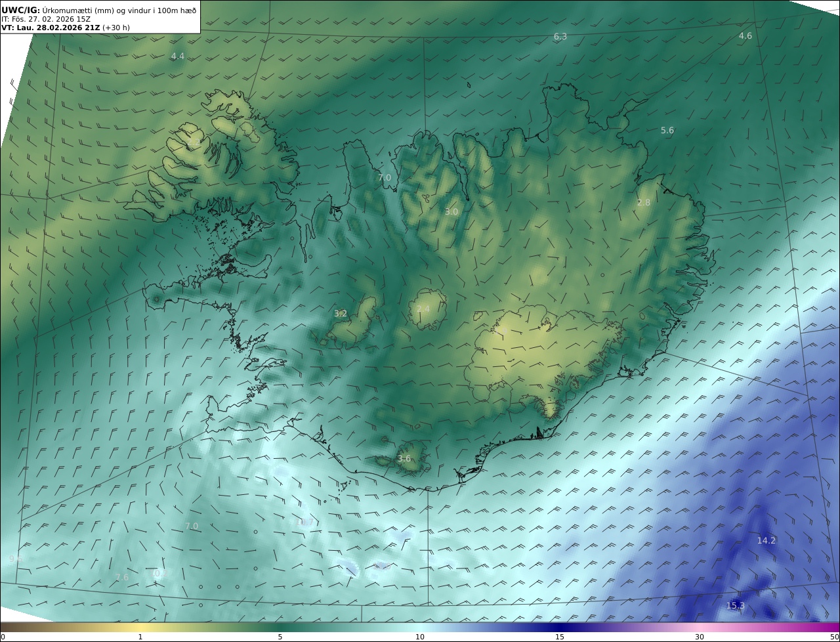Select the 5.6 value off the northeast coast
840x642 pixels.
[667, 131]
